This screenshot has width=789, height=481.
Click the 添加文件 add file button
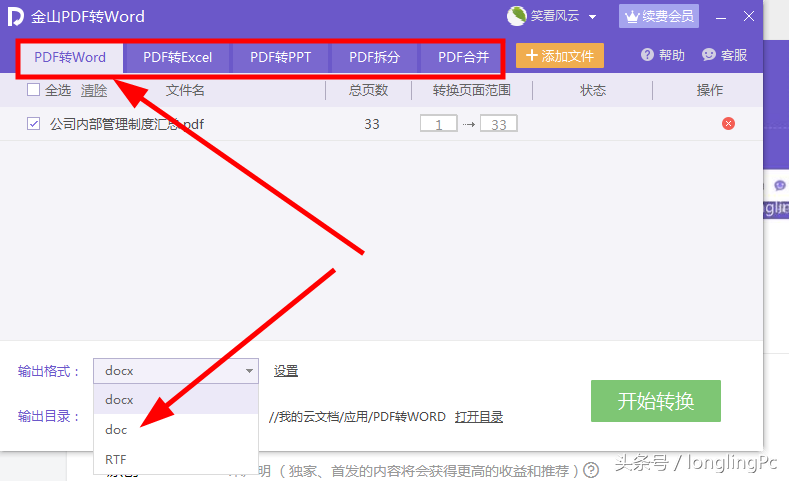click(x=560, y=56)
